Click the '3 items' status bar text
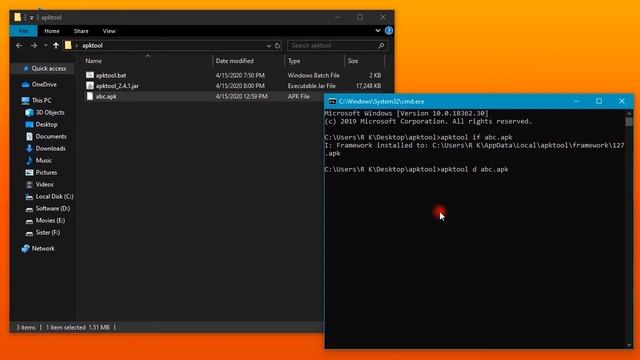Viewport: 640px width, 360px height. pyautogui.click(x=26, y=327)
